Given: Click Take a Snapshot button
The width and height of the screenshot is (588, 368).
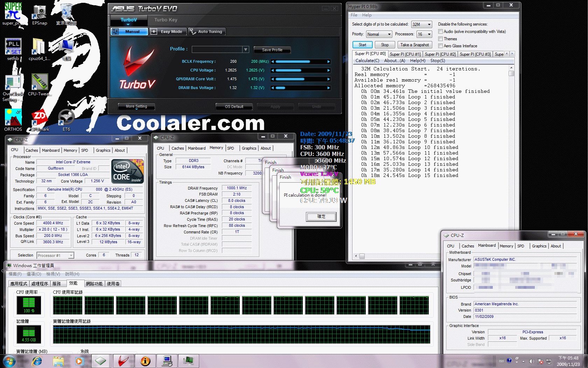Looking at the screenshot, I should click(x=415, y=45).
